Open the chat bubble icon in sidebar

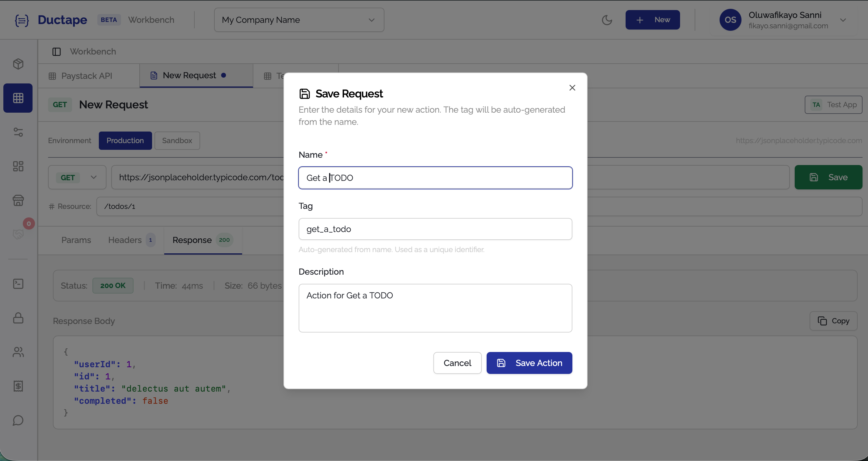point(18,420)
